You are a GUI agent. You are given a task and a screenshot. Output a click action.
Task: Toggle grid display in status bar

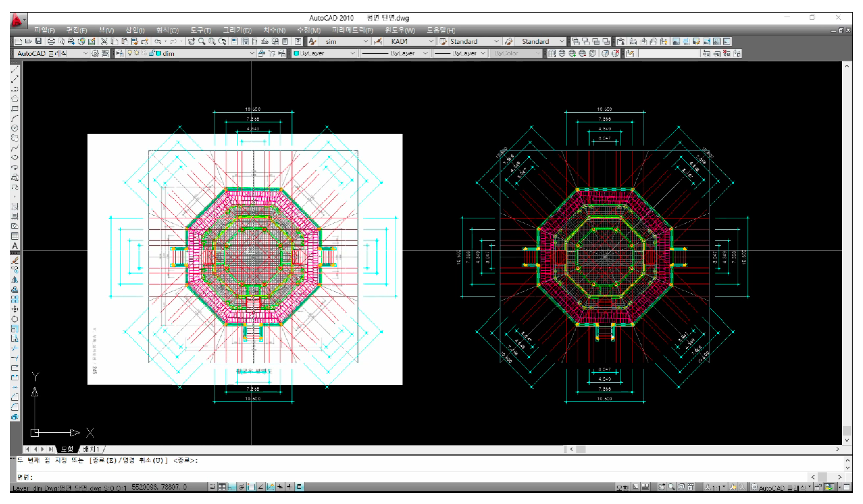[x=222, y=487]
